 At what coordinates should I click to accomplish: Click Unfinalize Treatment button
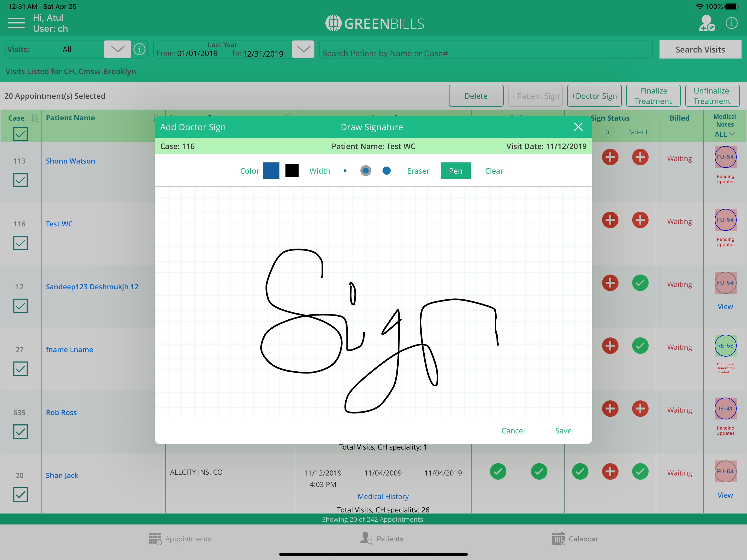pos(712,96)
